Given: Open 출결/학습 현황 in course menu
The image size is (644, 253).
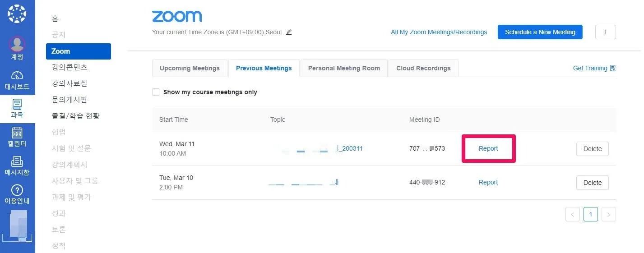Looking at the screenshot, I should (x=76, y=116).
